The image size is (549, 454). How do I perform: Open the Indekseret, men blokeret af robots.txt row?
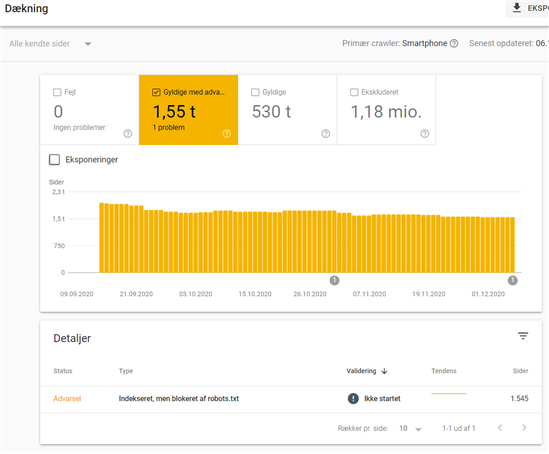(291, 399)
